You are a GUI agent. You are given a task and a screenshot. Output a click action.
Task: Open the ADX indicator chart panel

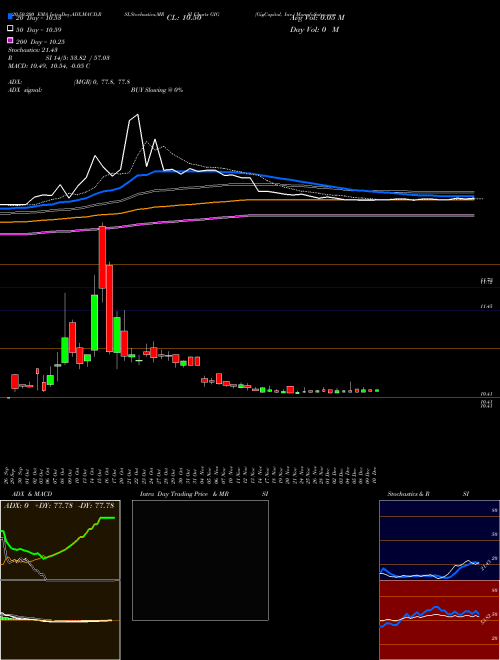[60, 540]
